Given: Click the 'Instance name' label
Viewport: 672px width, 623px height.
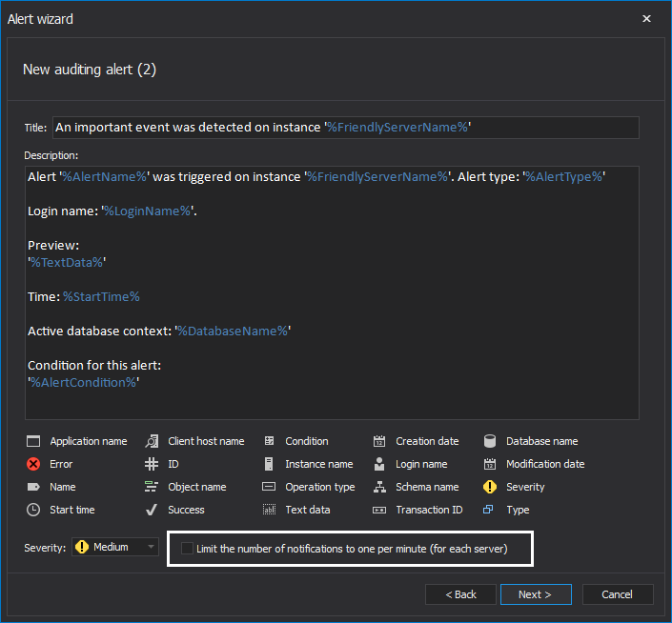Looking at the screenshot, I should [x=319, y=464].
